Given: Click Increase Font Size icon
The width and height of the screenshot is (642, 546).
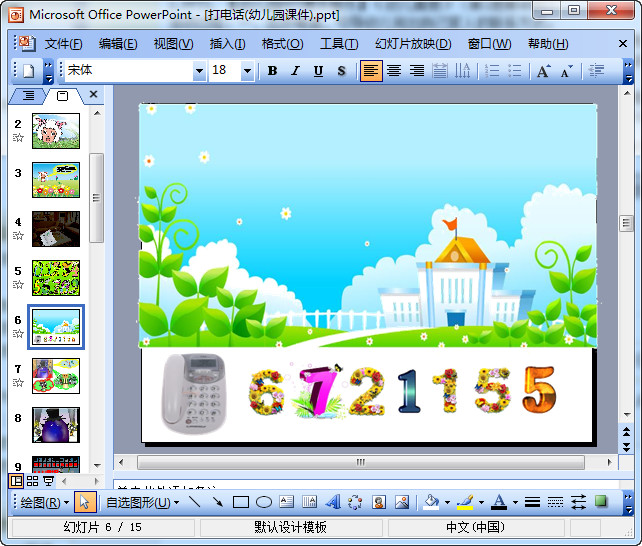Looking at the screenshot, I should click(544, 71).
